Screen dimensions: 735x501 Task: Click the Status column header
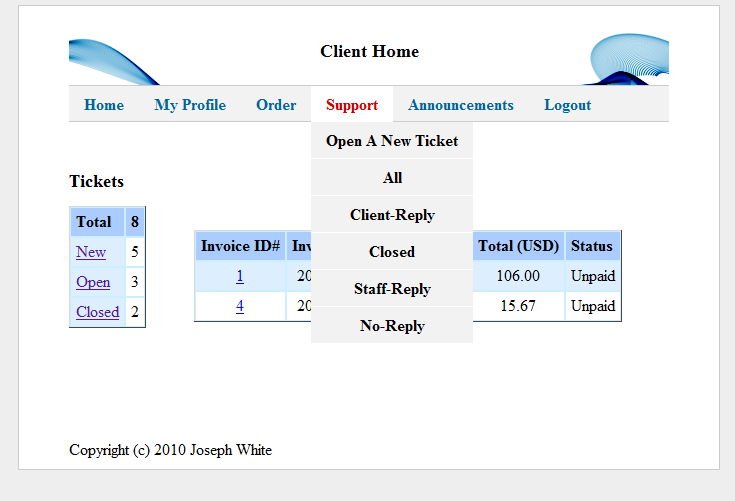click(x=592, y=246)
